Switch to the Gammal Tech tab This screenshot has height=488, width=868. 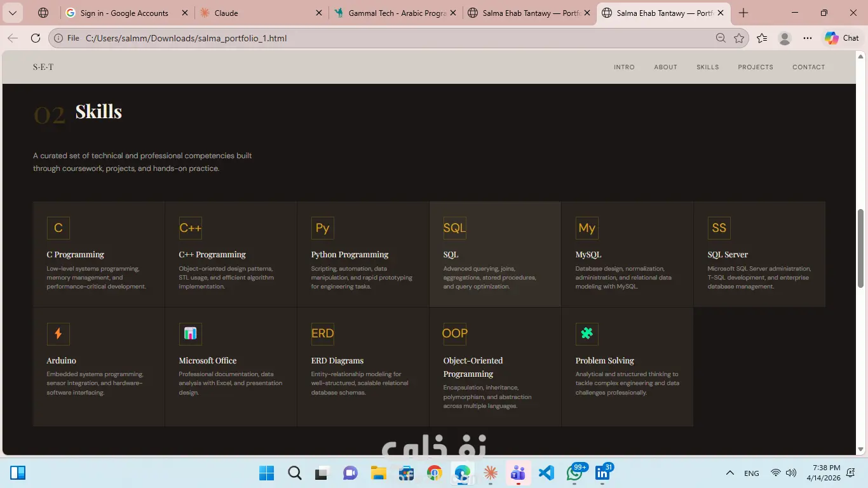(396, 13)
